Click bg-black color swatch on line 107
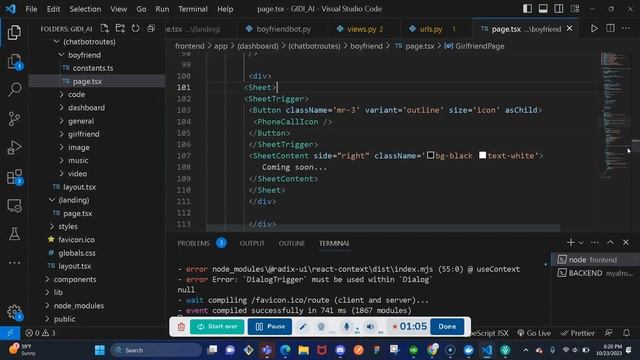The width and height of the screenshot is (640, 360). click(x=430, y=155)
